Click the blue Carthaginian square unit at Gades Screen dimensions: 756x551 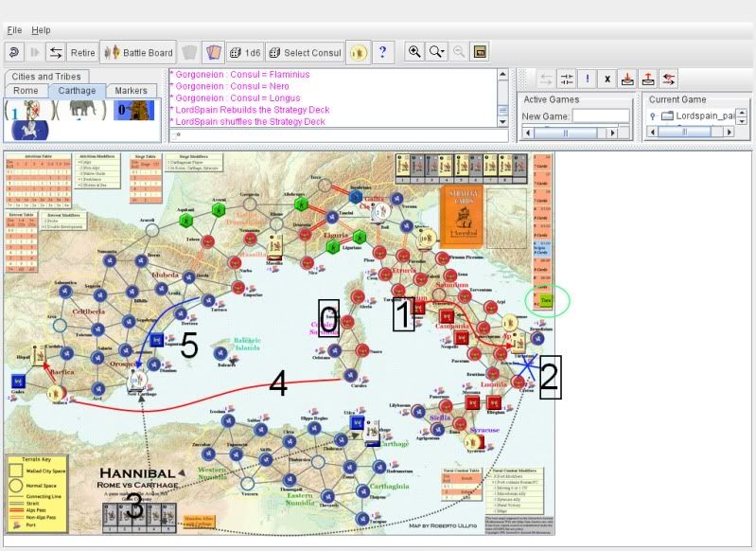pyautogui.click(x=18, y=382)
